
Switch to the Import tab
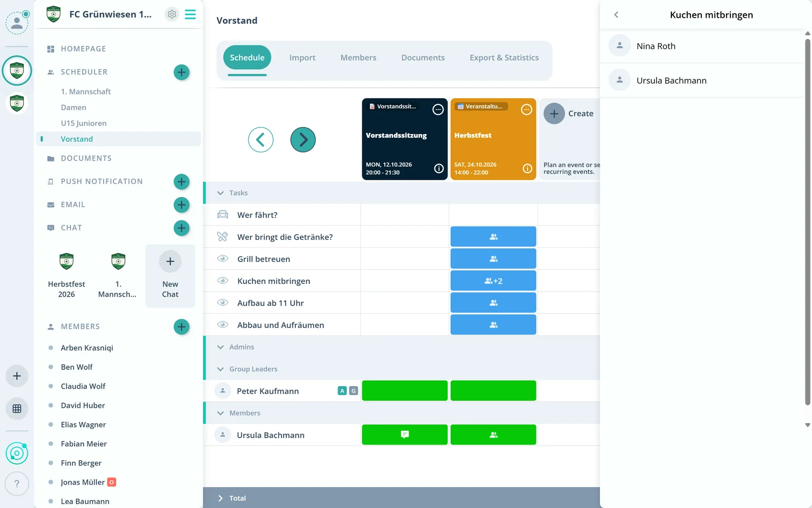pyautogui.click(x=302, y=58)
